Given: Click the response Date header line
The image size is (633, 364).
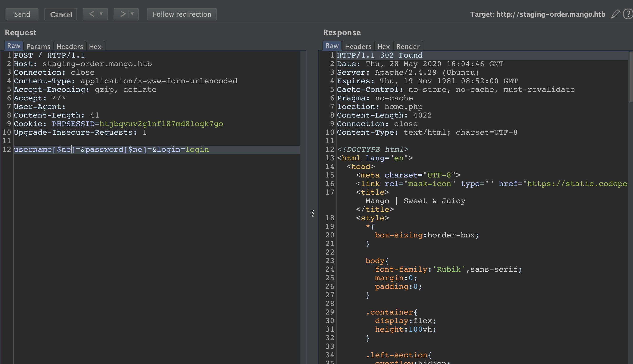Looking at the screenshot, I should tap(420, 64).
